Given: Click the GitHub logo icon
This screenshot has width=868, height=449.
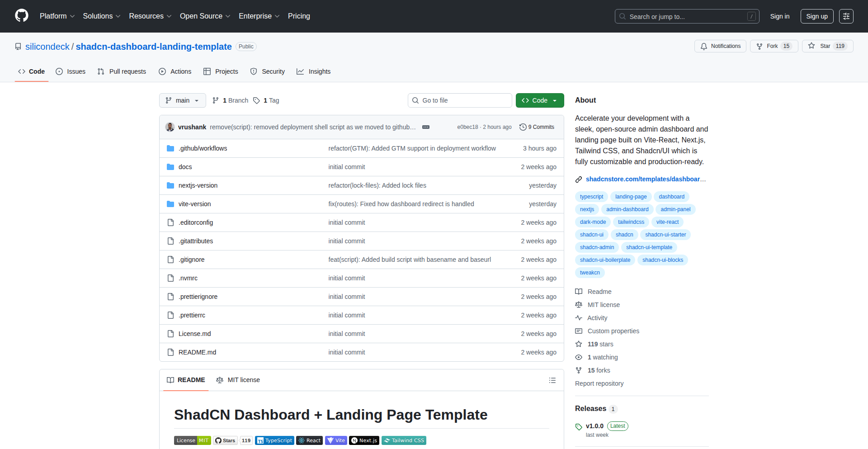Looking at the screenshot, I should point(22,16).
